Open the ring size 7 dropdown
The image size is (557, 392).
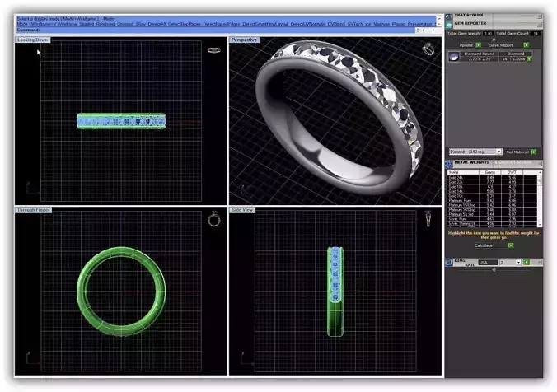pos(518,263)
